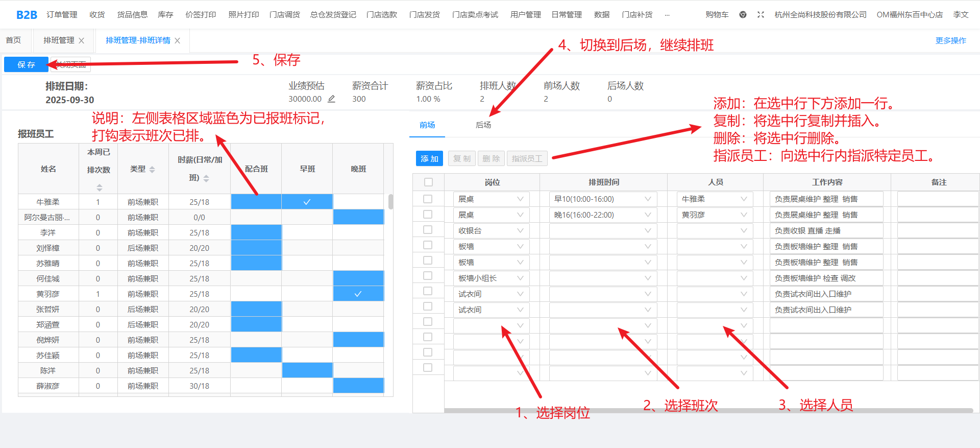
Task: Select the checkbox of the 板墙小组长 row
Action: (428, 276)
